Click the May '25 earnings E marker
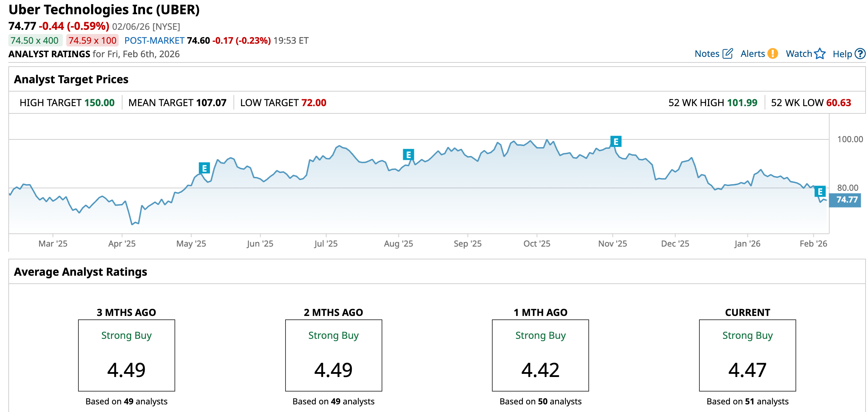868x412 pixels. tap(204, 168)
